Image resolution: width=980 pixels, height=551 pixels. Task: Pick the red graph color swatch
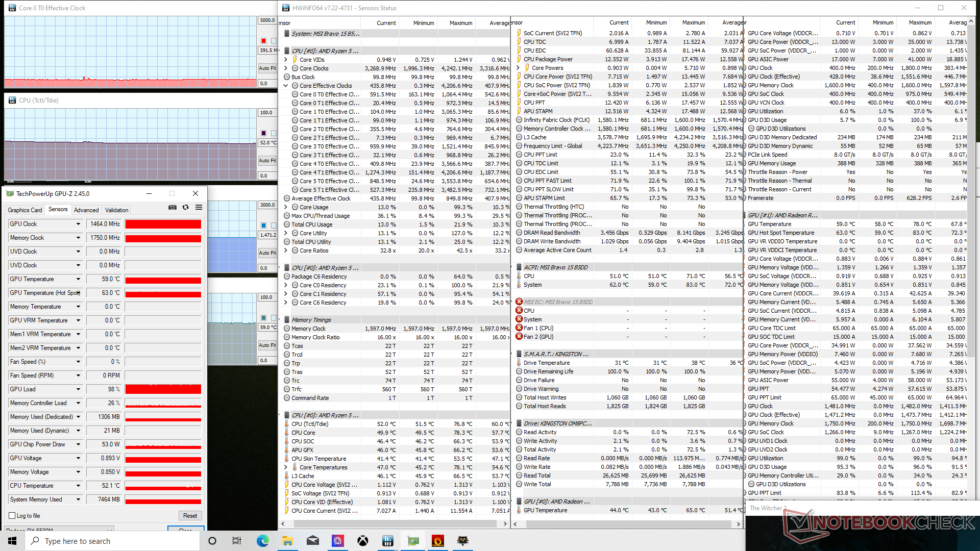[263, 41]
